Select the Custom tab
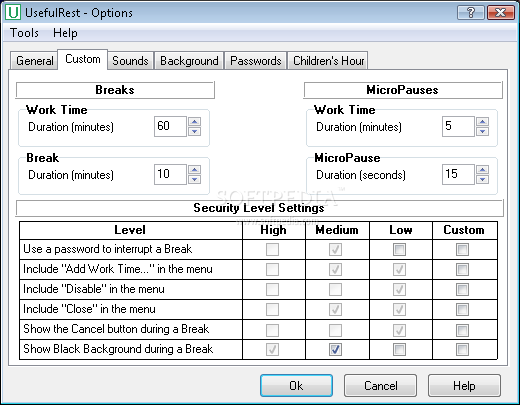The image size is (520, 405). 83,59
